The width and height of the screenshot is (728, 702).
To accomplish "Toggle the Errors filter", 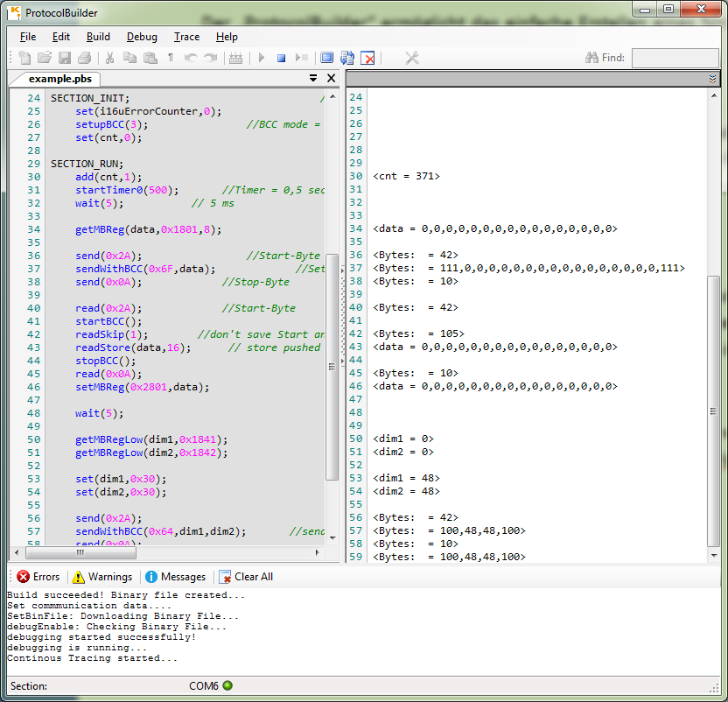I will coord(38,577).
